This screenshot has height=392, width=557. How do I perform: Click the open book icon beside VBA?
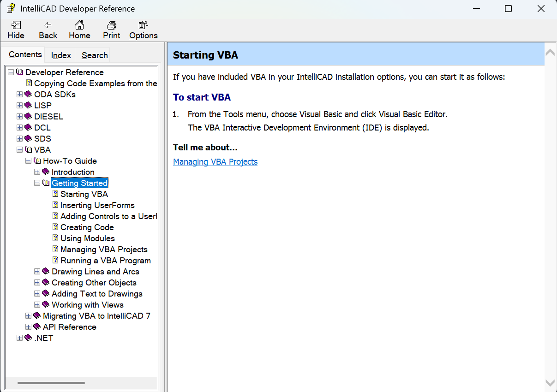pos(28,149)
